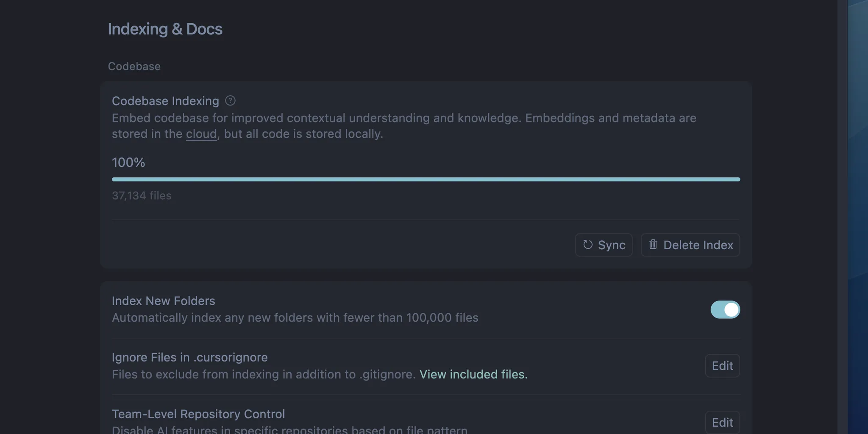This screenshot has height=434, width=868.
Task: Click the vertical scrollbar on the right edge
Action: pyautogui.click(x=842, y=217)
